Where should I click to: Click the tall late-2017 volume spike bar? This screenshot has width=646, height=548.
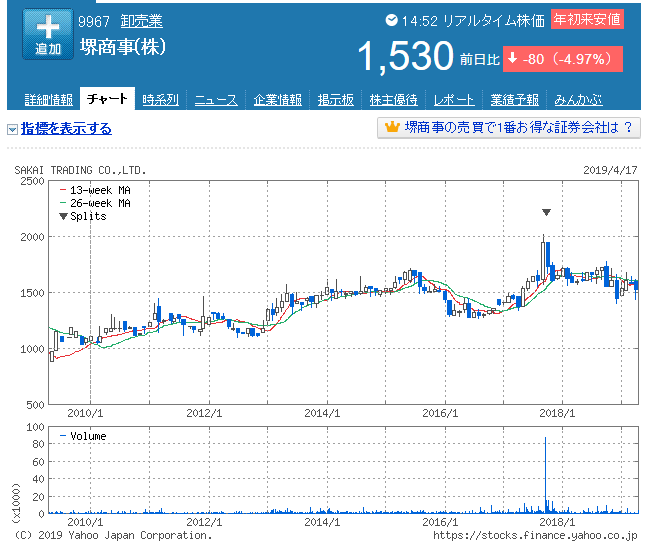click(x=545, y=475)
